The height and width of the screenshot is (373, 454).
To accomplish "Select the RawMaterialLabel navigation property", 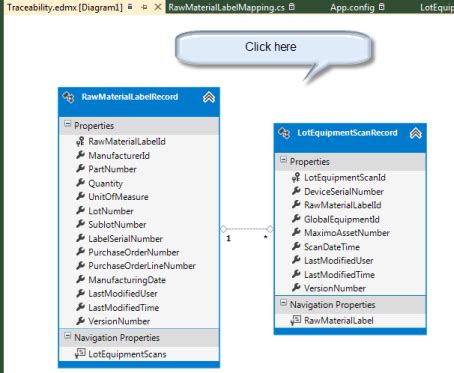I will pyautogui.click(x=339, y=321).
